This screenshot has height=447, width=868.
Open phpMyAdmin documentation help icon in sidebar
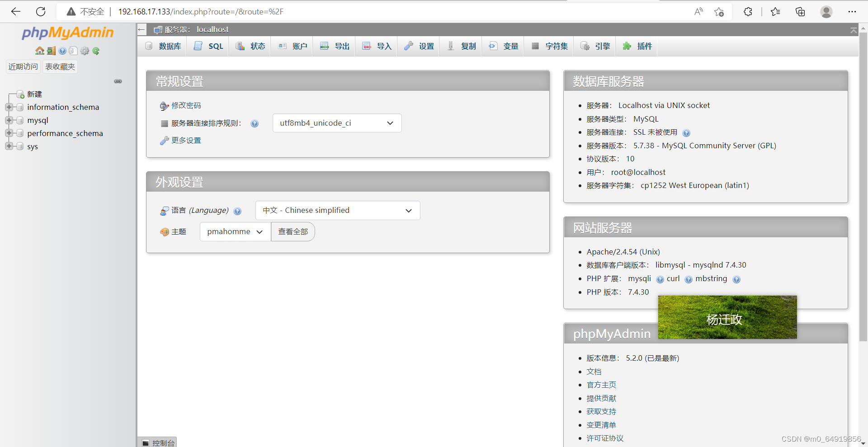pos(62,51)
